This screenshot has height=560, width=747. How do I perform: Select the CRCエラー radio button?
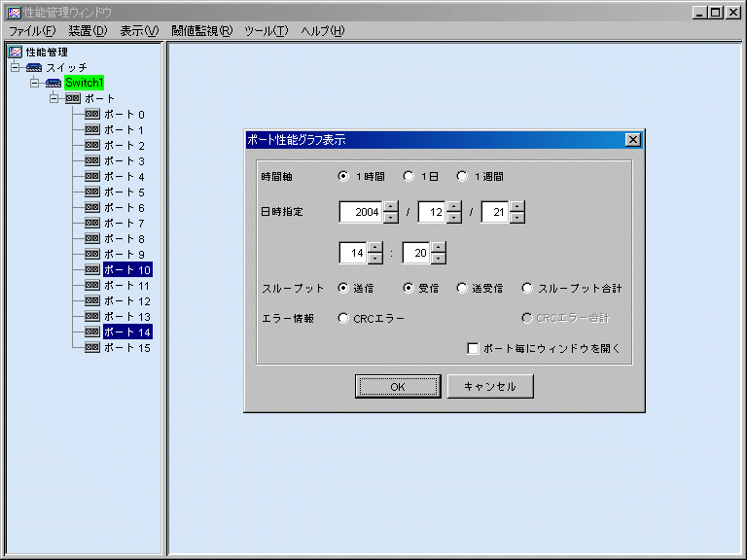(343, 318)
